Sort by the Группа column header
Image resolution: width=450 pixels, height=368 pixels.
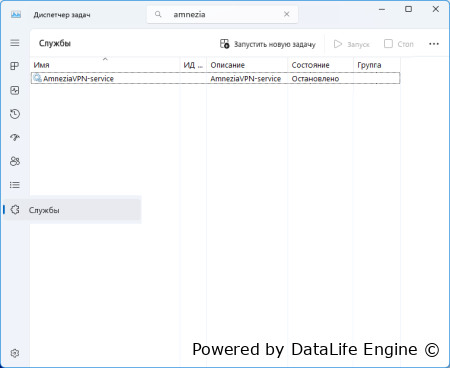(377, 65)
